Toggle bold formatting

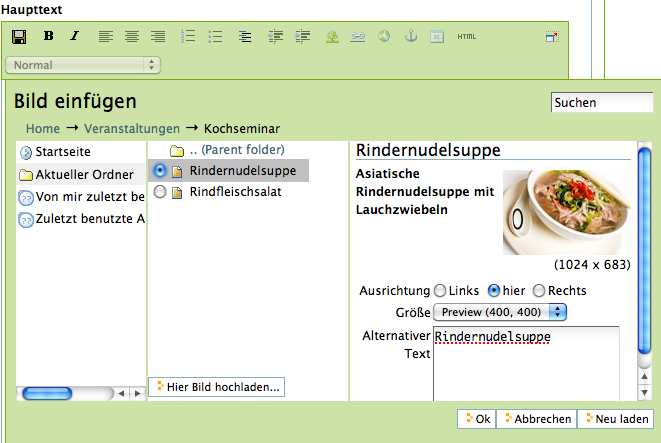click(x=48, y=36)
